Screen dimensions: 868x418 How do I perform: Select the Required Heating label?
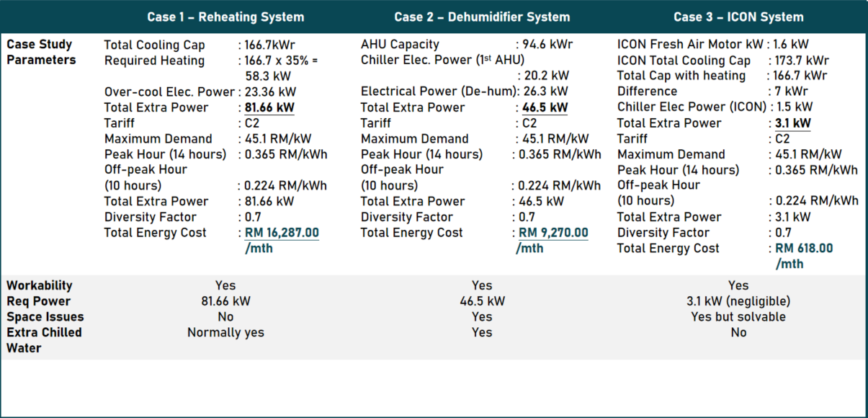(154, 61)
